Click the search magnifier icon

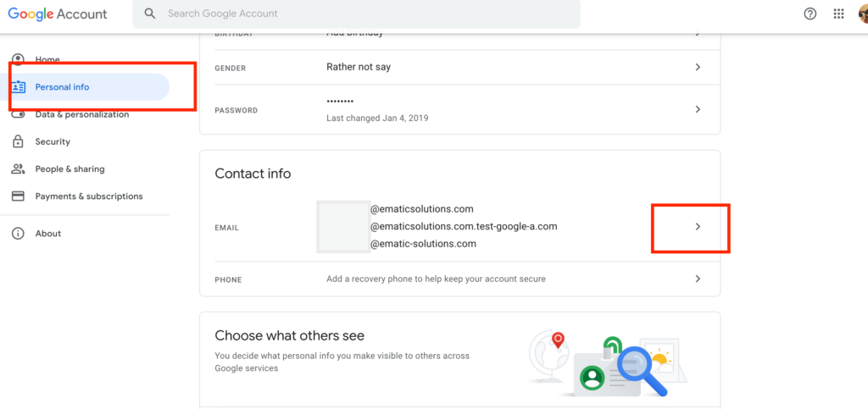pyautogui.click(x=150, y=14)
